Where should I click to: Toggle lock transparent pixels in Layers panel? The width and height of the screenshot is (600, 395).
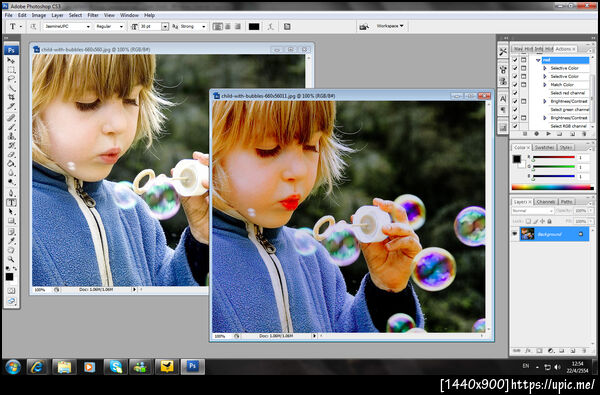[528, 221]
